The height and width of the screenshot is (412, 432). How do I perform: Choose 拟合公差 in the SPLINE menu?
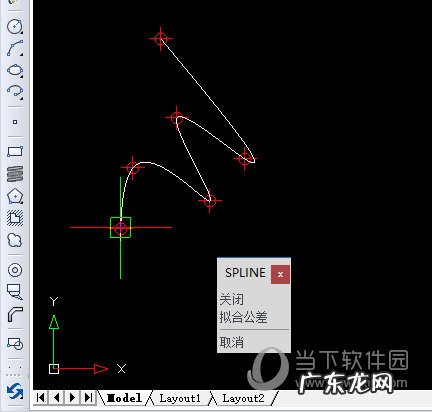244,317
